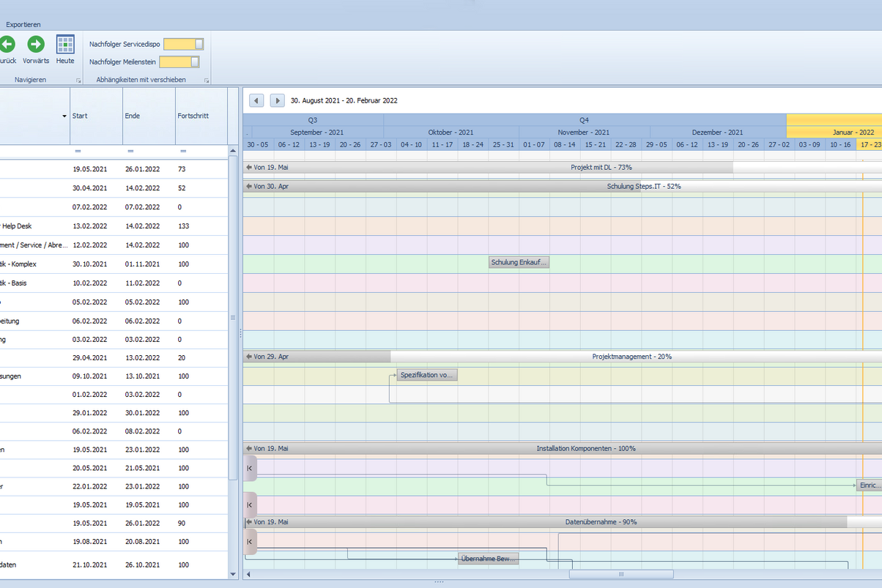The height and width of the screenshot is (588, 882).
Task: Click the constraint pin icon on Installation row
Action: pyautogui.click(x=250, y=468)
